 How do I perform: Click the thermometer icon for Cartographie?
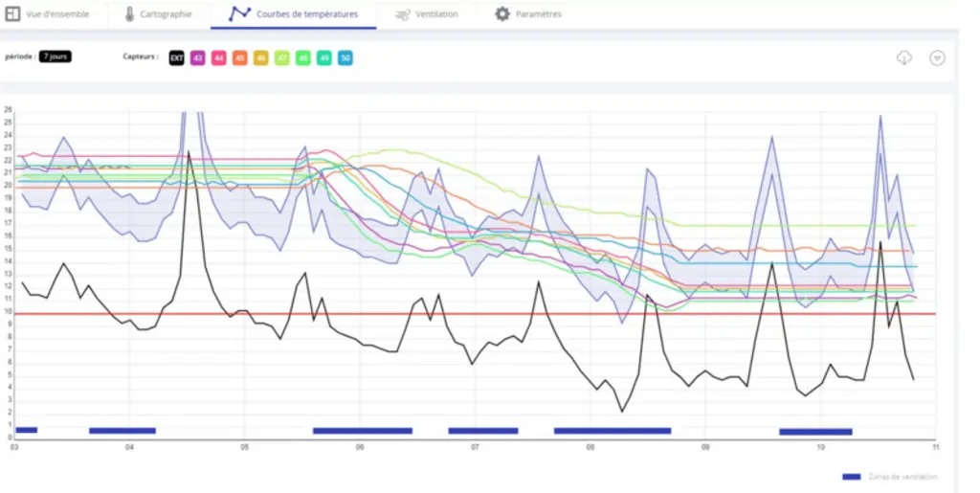[129, 13]
